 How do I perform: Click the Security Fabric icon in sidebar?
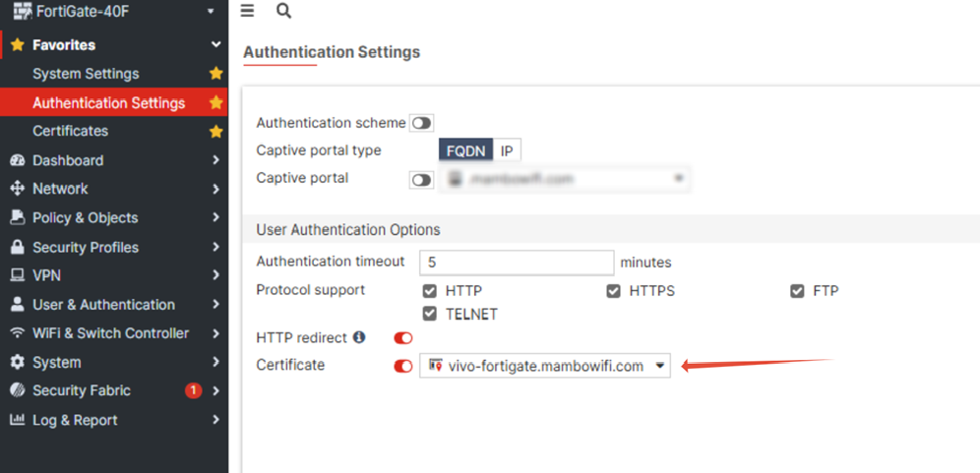click(17, 390)
